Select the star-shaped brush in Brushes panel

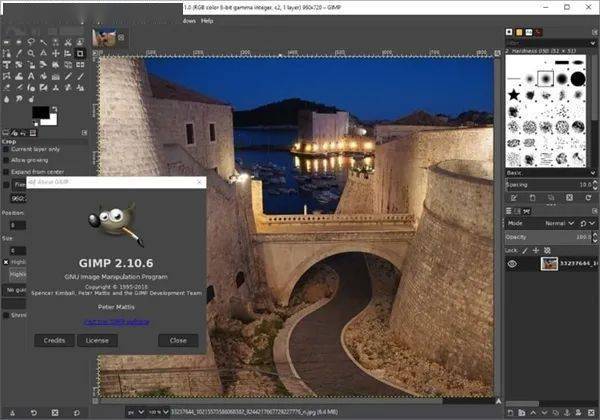click(x=514, y=94)
